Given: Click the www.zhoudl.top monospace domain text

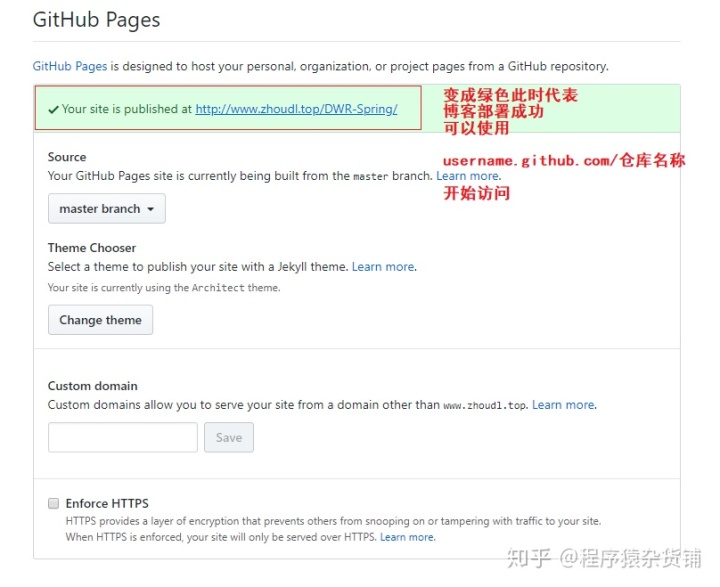Looking at the screenshot, I should click(x=484, y=406).
